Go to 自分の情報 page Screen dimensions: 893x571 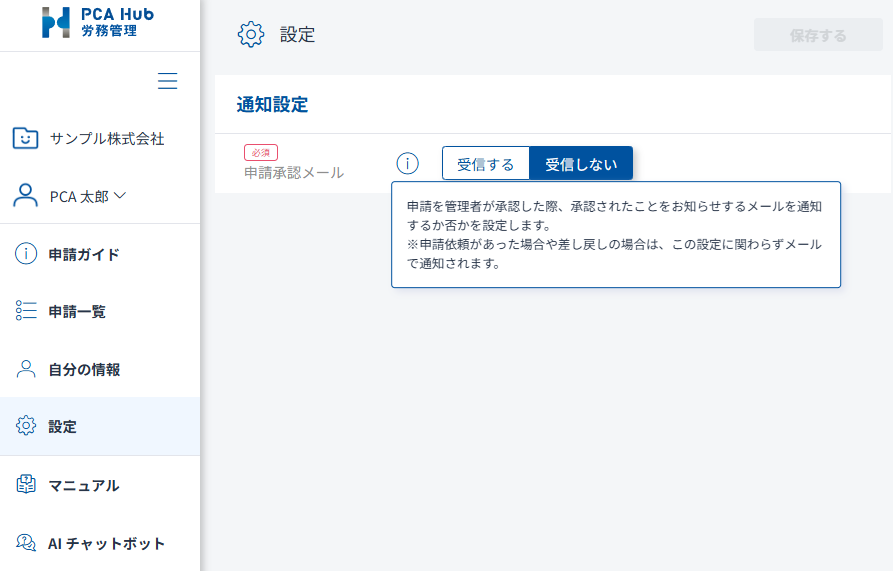pyautogui.click(x=84, y=370)
